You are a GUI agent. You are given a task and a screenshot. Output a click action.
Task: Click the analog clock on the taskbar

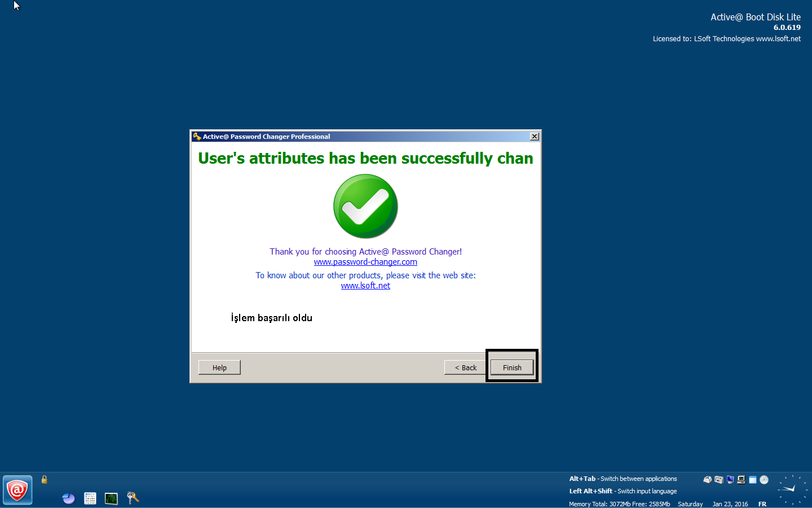pyautogui.click(x=792, y=489)
